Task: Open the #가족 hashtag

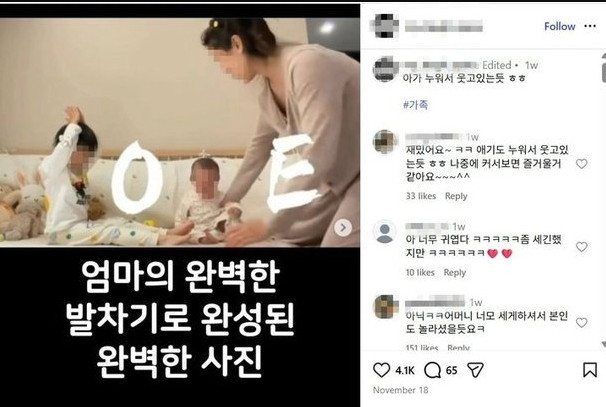Action: (415, 104)
